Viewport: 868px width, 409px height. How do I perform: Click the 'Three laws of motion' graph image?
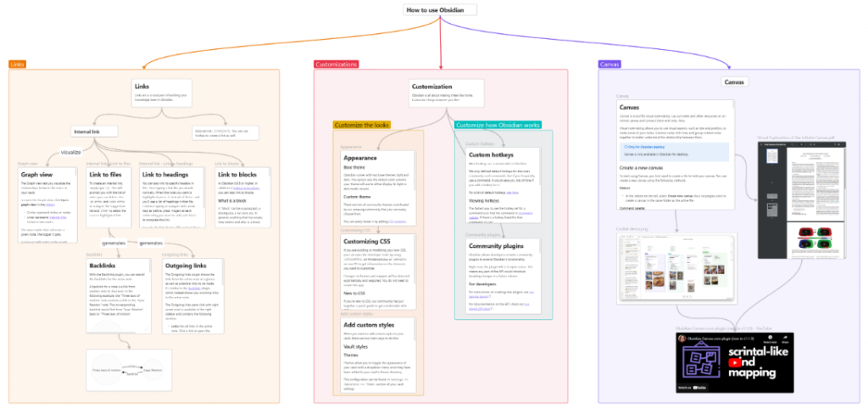[129, 370]
